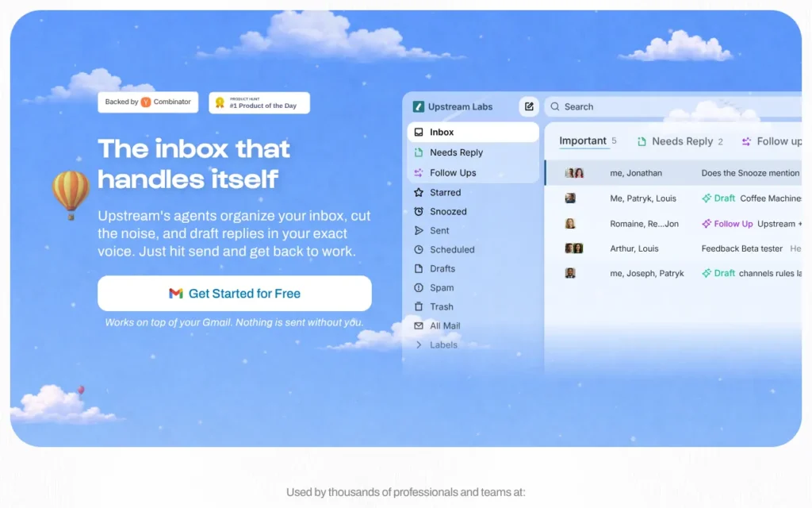812x508 pixels.
Task: Click the Draft sparkle icon on Coffee Machine row
Action: [x=707, y=198]
